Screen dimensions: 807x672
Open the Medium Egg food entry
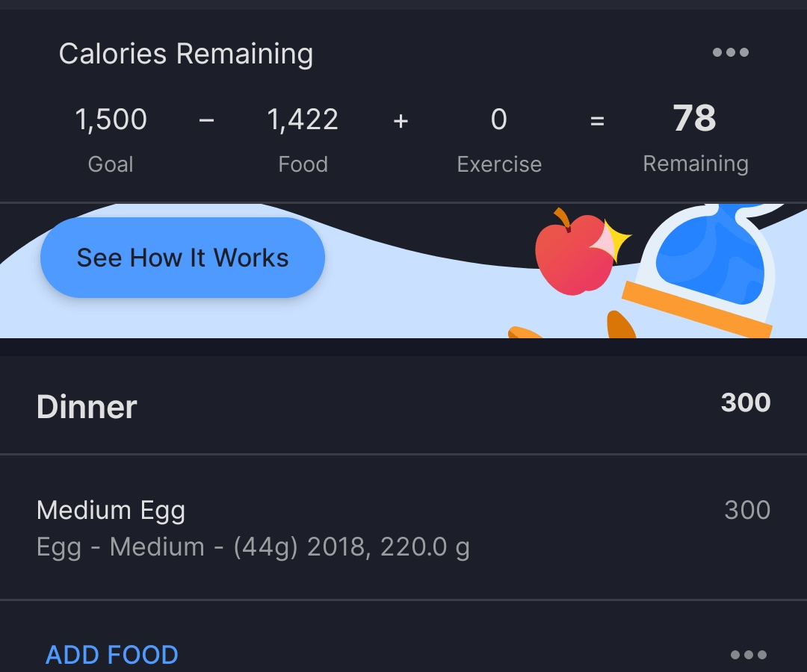(403, 528)
